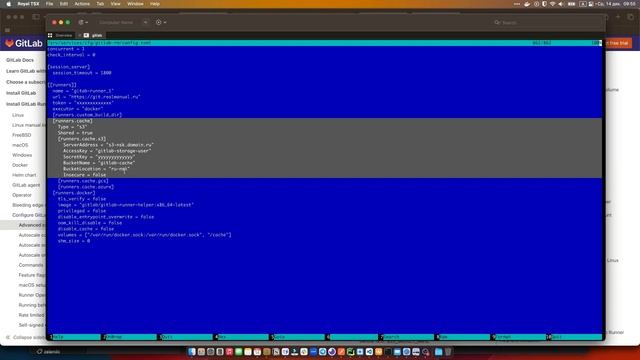
Task: Select Helm chart in the GitLab docs sidebar
Action: pyautogui.click(x=24, y=175)
